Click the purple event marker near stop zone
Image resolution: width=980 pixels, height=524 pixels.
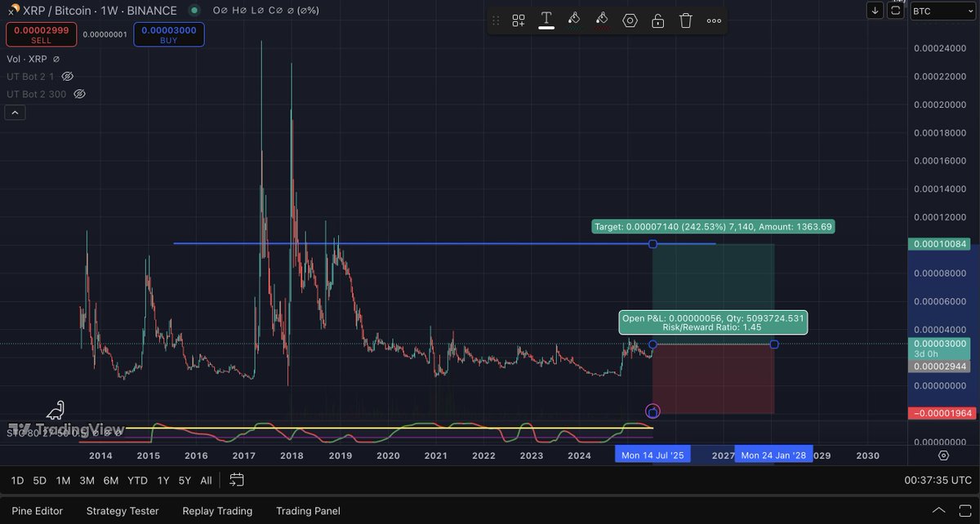coord(653,411)
